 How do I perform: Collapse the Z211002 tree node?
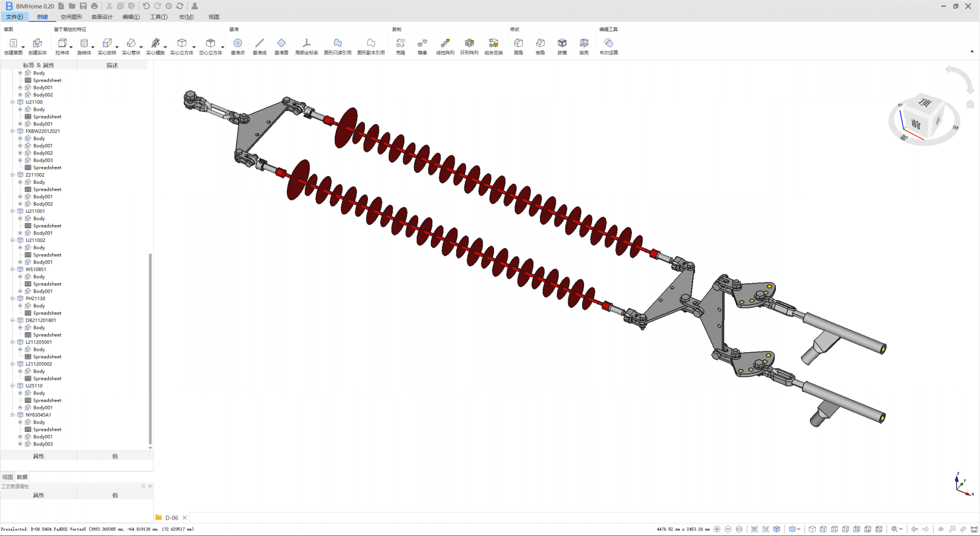pos(13,175)
